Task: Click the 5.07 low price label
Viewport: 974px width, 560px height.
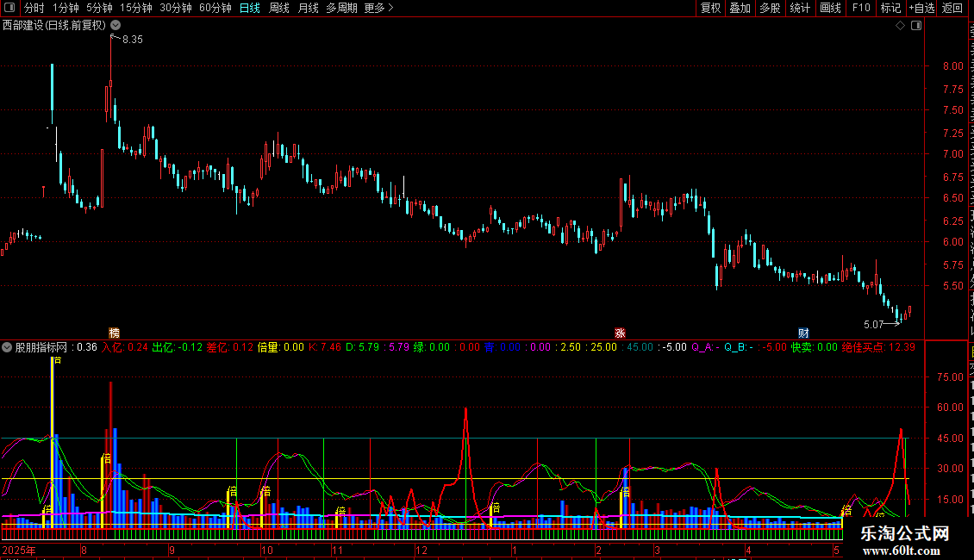Action: [873, 325]
